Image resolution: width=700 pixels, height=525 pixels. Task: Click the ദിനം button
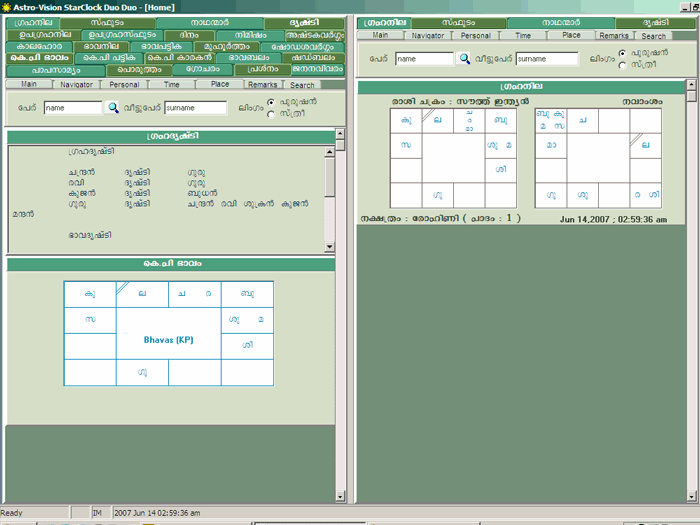click(x=190, y=35)
